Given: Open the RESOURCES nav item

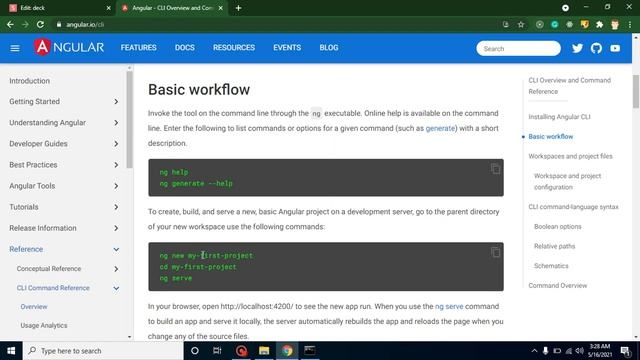Looking at the screenshot, I should click(x=234, y=48).
